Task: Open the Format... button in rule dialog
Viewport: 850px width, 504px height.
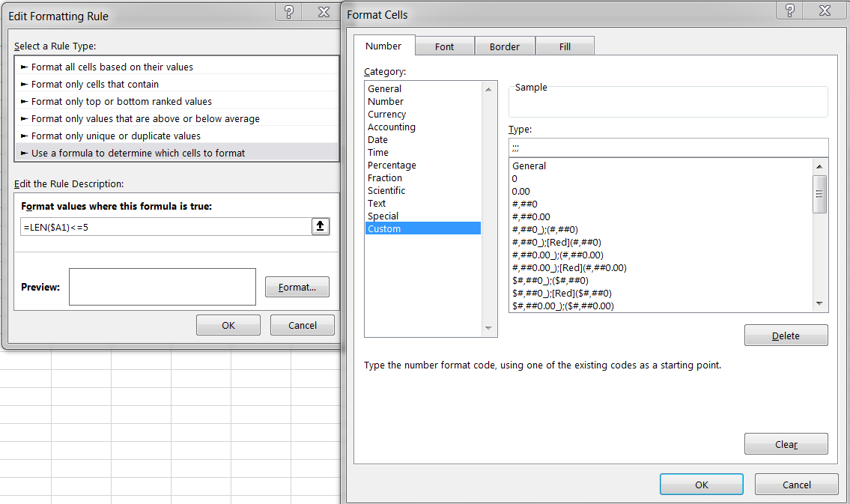Action: pyautogui.click(x=297, y=288)
